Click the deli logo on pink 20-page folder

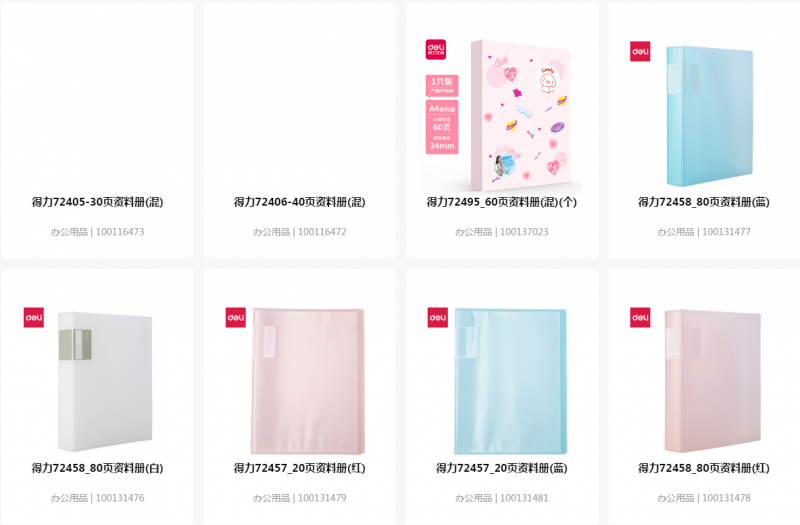pyautogui.click(x=236, y=317)
